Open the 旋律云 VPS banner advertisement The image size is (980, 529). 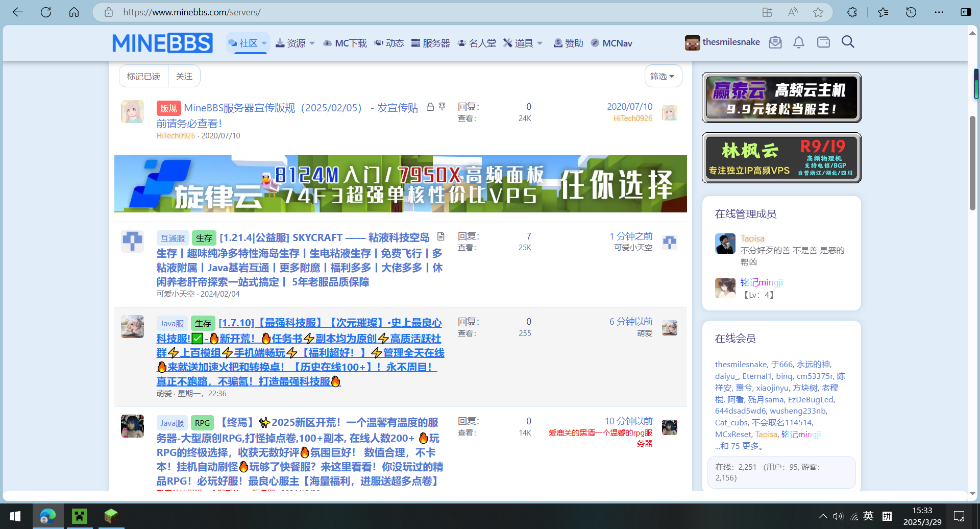coord(401,184)
